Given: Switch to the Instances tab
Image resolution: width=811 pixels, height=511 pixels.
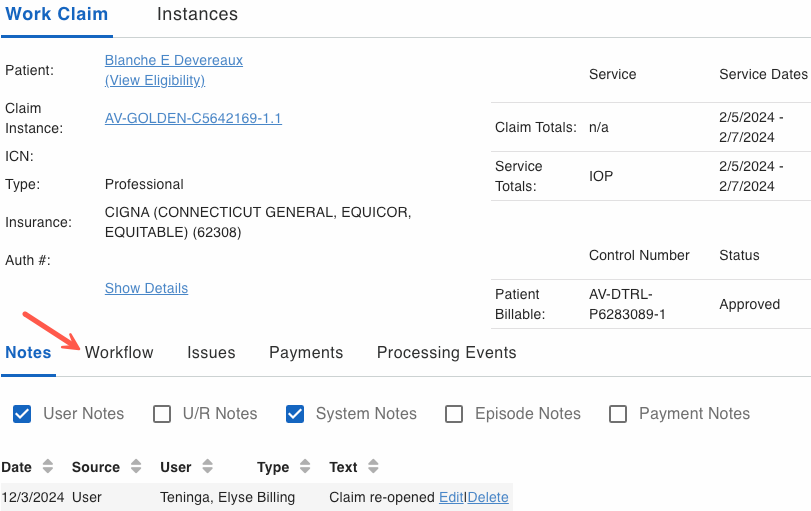Looking at the screenshot, I should [197, 14].
